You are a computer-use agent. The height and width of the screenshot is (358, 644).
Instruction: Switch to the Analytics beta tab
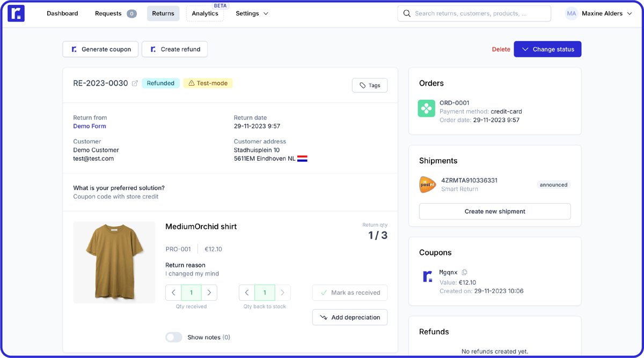click(205, 13)
